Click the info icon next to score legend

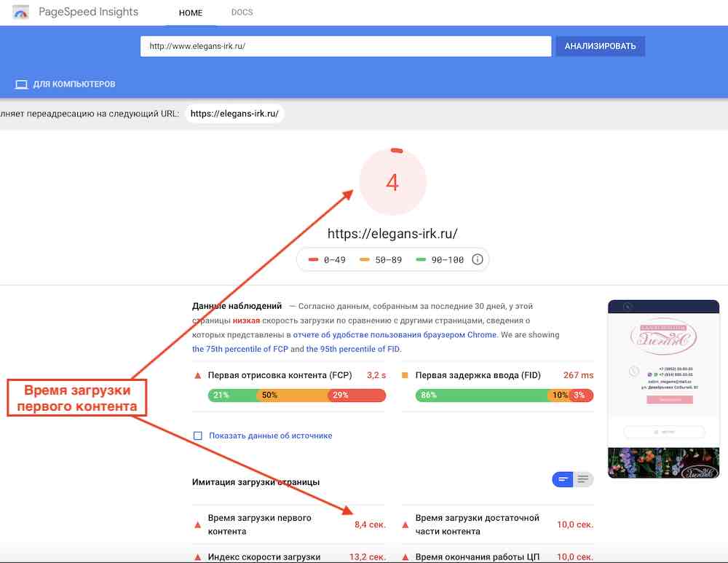(478, 260)
